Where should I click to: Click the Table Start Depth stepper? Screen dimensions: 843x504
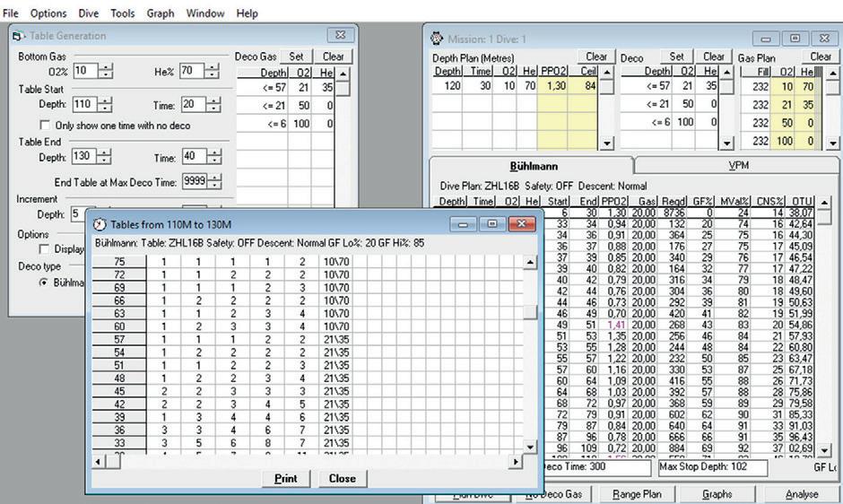(x=106, y=104)
